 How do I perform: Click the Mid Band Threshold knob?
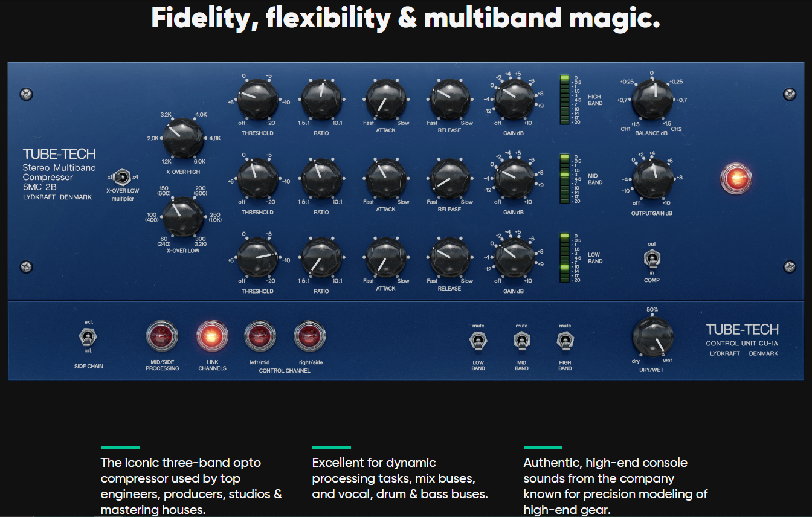pos(257,178)
